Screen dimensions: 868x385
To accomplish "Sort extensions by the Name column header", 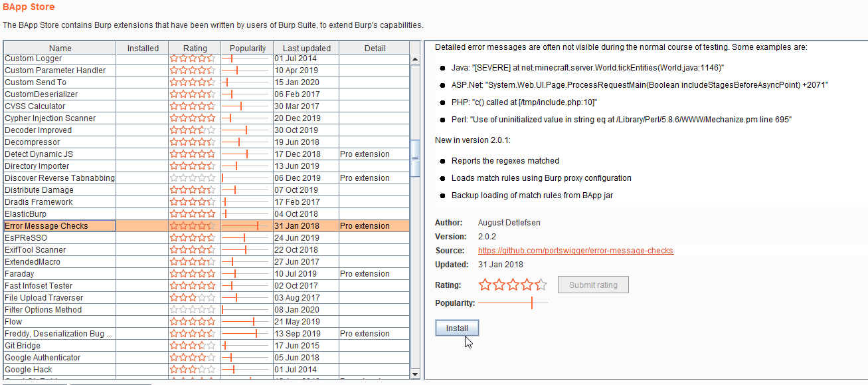I will (60, 48).
